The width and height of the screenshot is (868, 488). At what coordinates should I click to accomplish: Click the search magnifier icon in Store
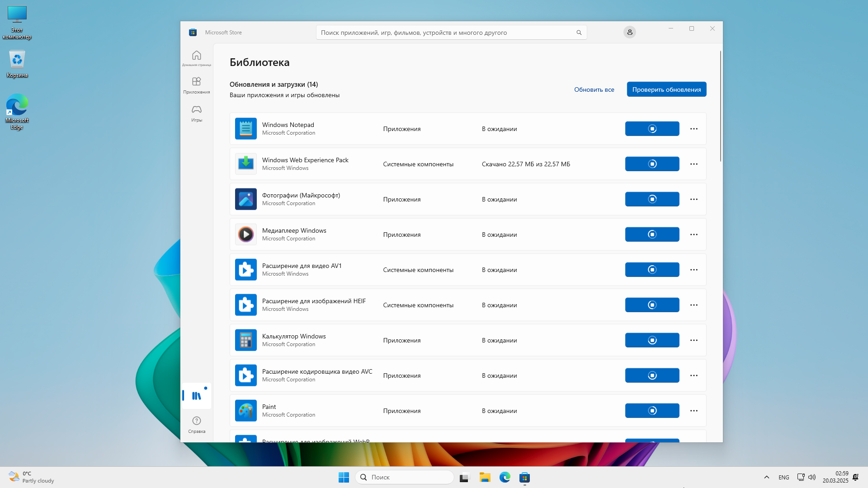pyautogui.click(x=579, y=33)
